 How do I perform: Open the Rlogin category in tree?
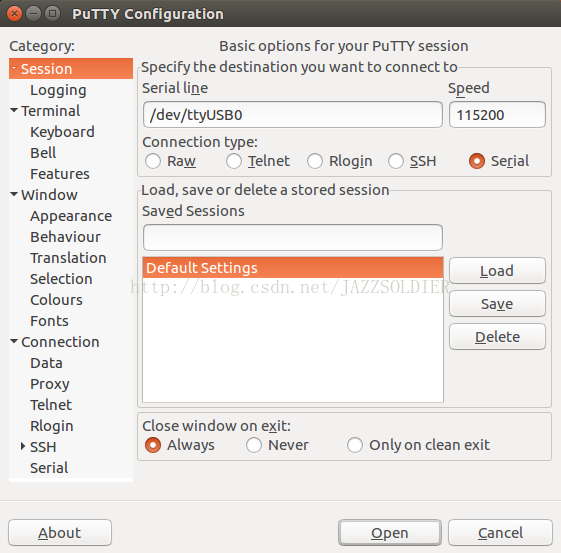point(52,426)
